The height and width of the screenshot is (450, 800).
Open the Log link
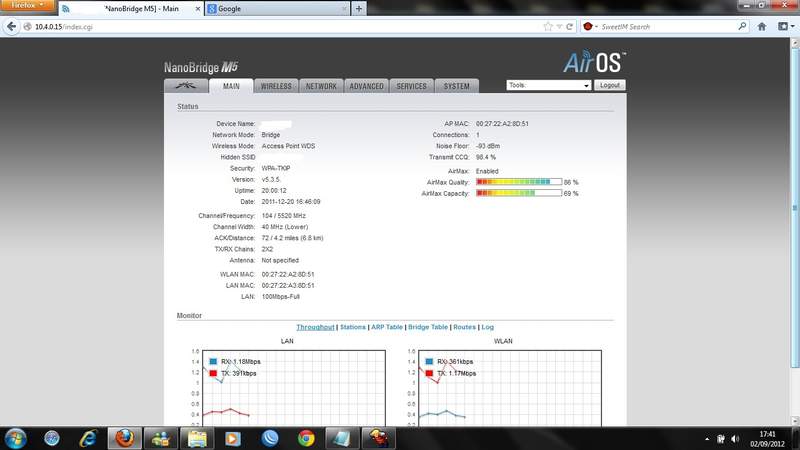pos(488,327)
